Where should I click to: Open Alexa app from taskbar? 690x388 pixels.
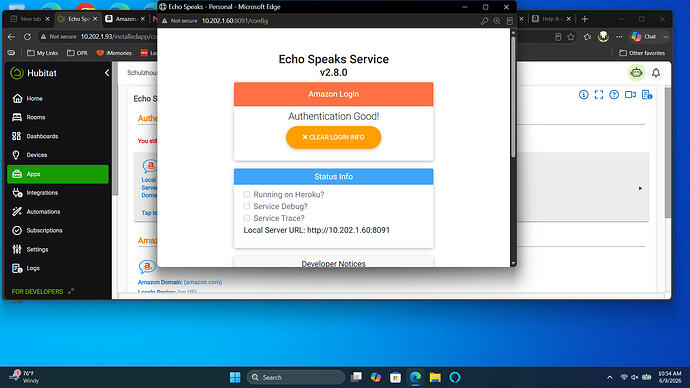coord(455,377)
